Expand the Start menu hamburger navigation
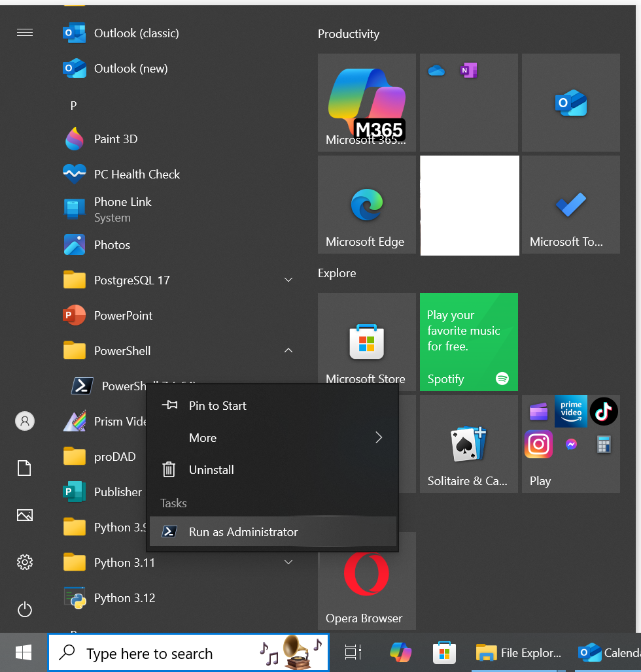 tap(24, 33)
